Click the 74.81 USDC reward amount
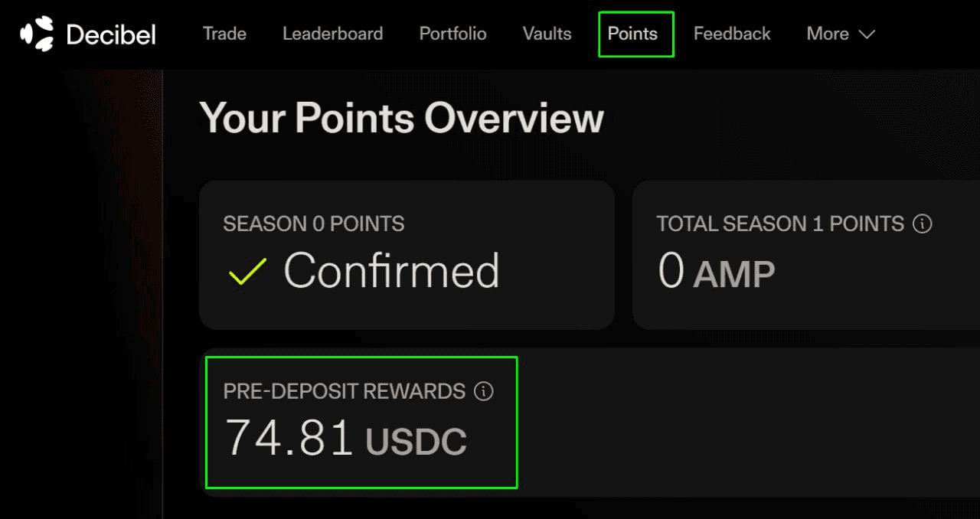Viewport: 980px width, 519px height. tap(345, 439)
